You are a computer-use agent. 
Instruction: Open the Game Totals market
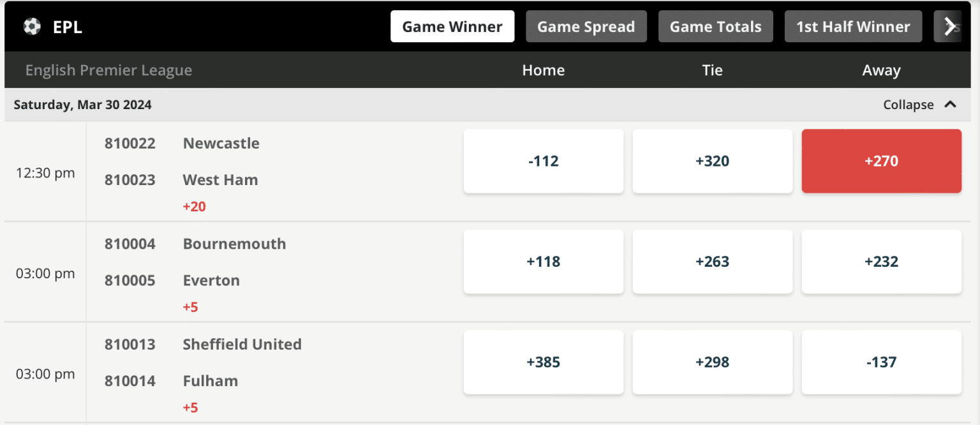coord(715,26)
